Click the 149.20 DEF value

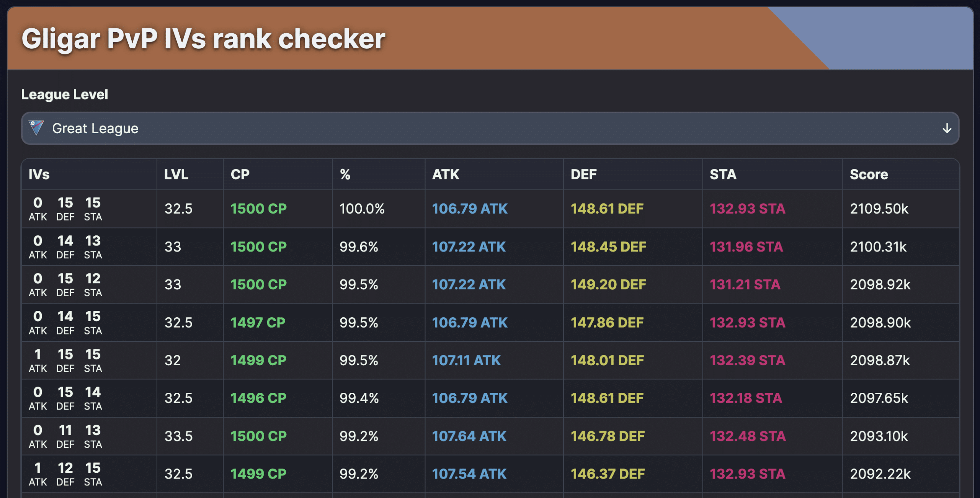coord(608,285)
